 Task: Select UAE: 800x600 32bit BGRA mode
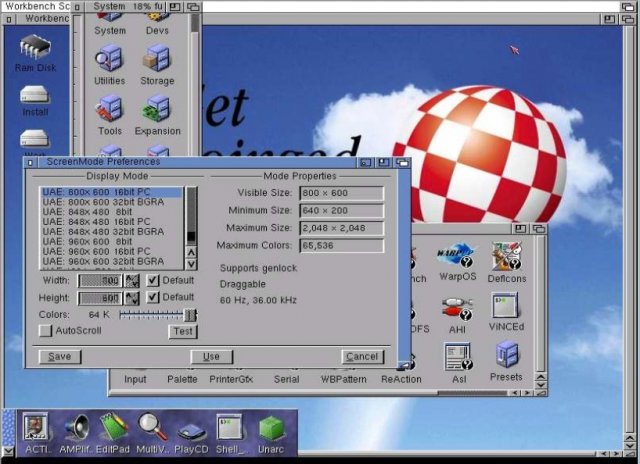(112, 202)
